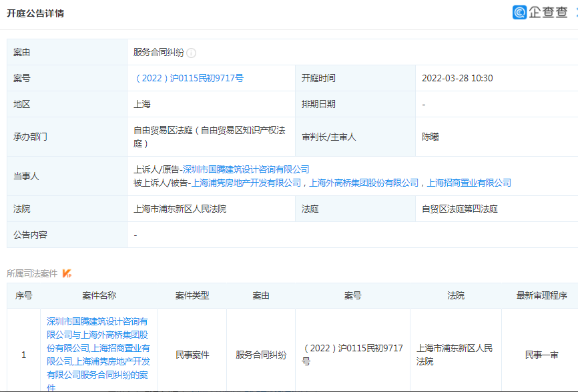Click the 案件名称 column header

coord(99,295)
